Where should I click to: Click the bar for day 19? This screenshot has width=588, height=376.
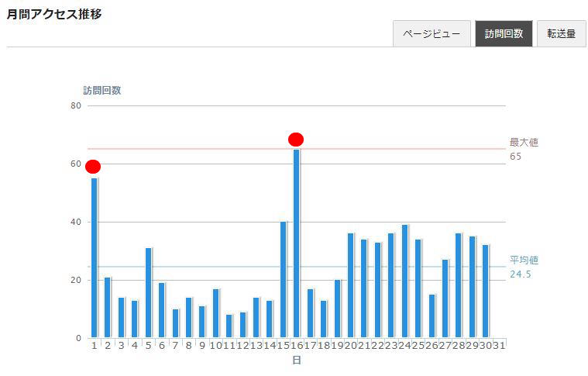(x=337, y=309)
